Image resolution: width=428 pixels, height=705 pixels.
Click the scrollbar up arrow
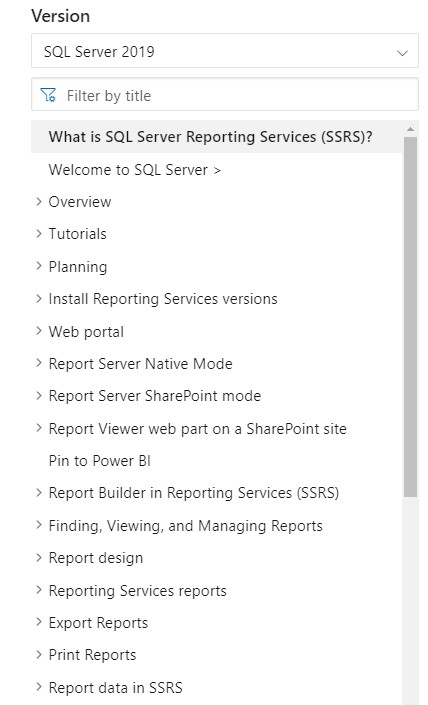[x=410, y=129]
